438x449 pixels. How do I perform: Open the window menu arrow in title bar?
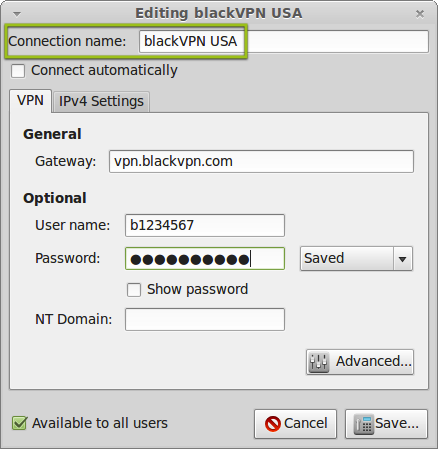pyautogui.click(x=17, y=14)
